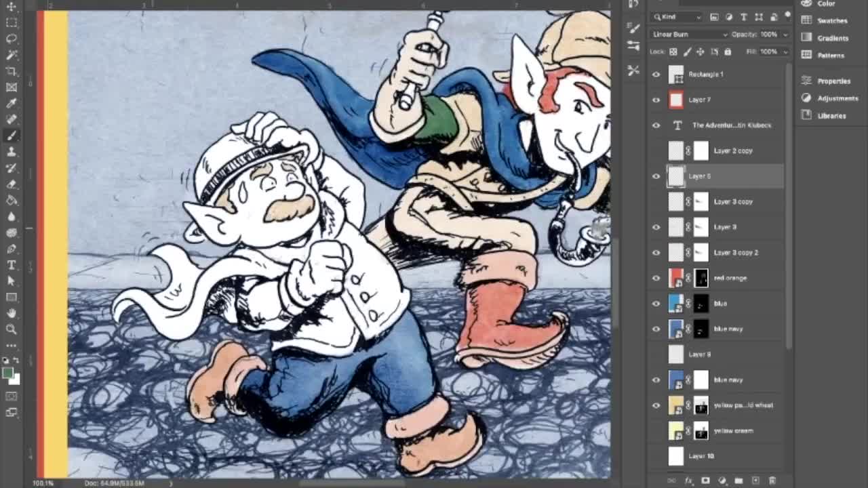Filter layers by type layers icon
The height and width of the screenshot is (488, 868).
coord(743,17)
